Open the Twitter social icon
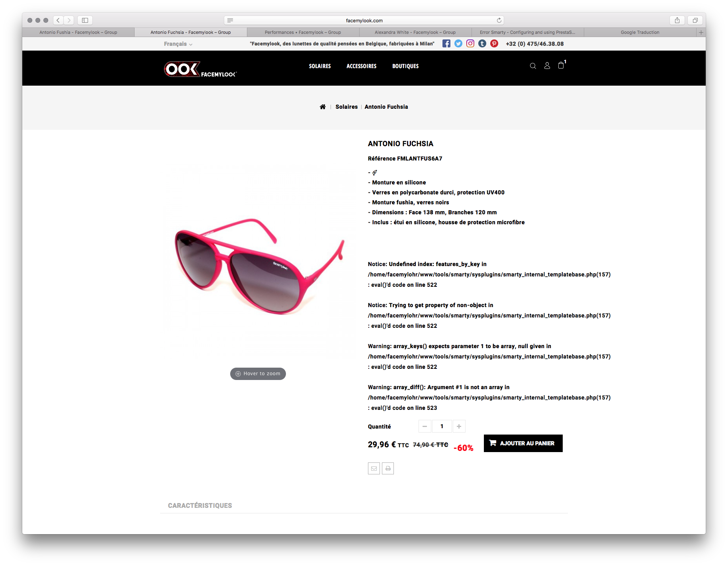 point(458,44)
